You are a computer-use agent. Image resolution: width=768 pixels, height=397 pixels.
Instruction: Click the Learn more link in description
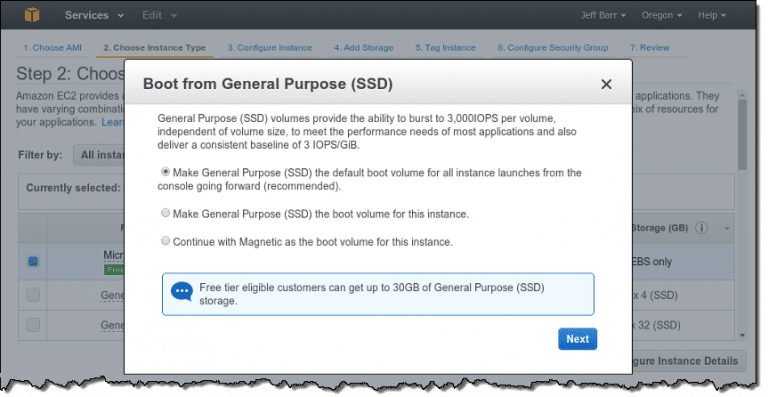point(113,122)
